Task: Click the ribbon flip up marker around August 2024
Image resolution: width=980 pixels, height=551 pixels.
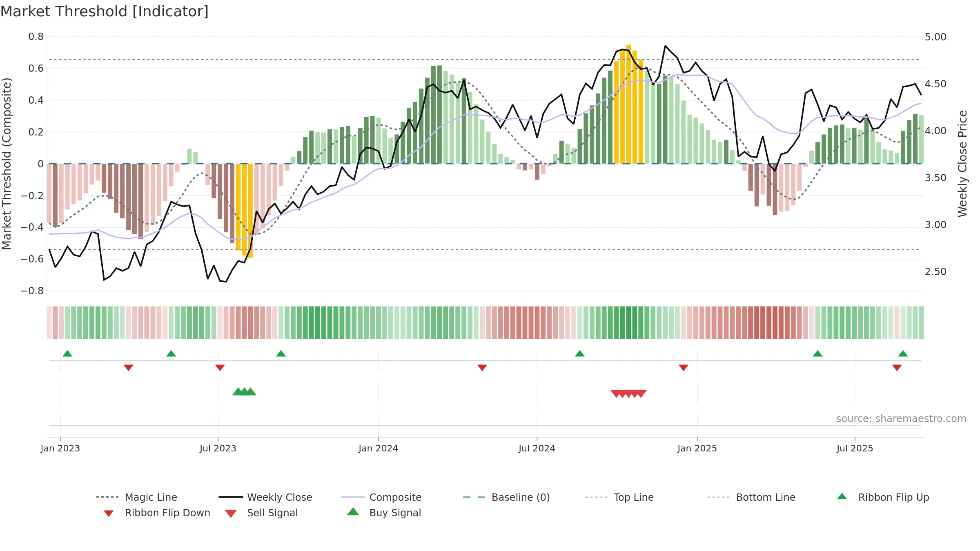Action: [580, 353]
